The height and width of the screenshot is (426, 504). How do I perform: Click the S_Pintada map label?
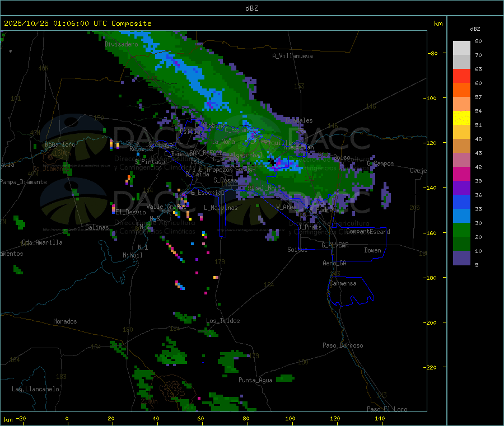click(x=150, y=162)
